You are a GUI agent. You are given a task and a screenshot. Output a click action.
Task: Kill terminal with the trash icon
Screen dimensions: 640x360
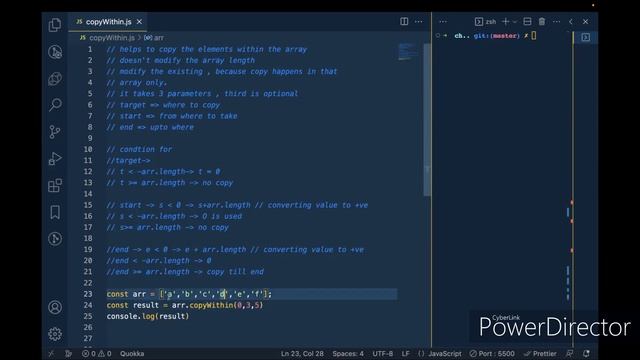pos(542,21)
